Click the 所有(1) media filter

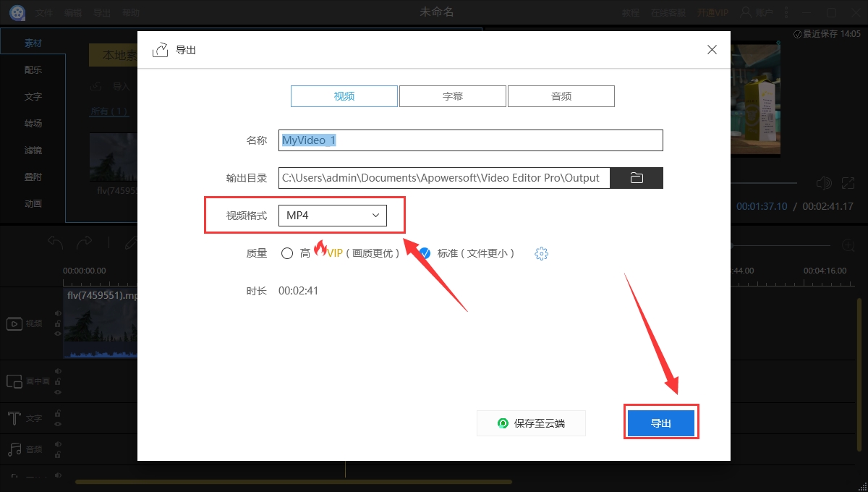[109, 111]
